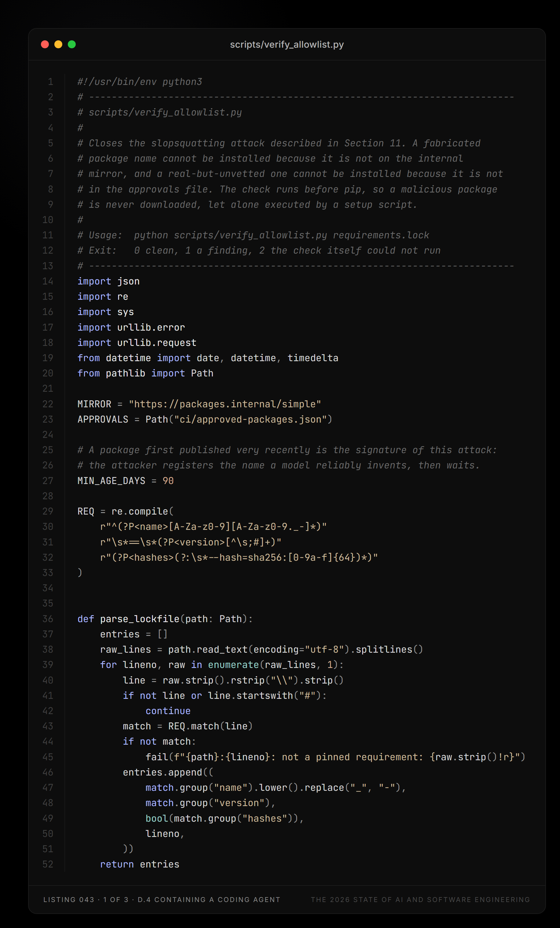This screenshot has width=560, height=928.
Task: Click the 'continue' keyword
Action: click(x=168, y=711)
